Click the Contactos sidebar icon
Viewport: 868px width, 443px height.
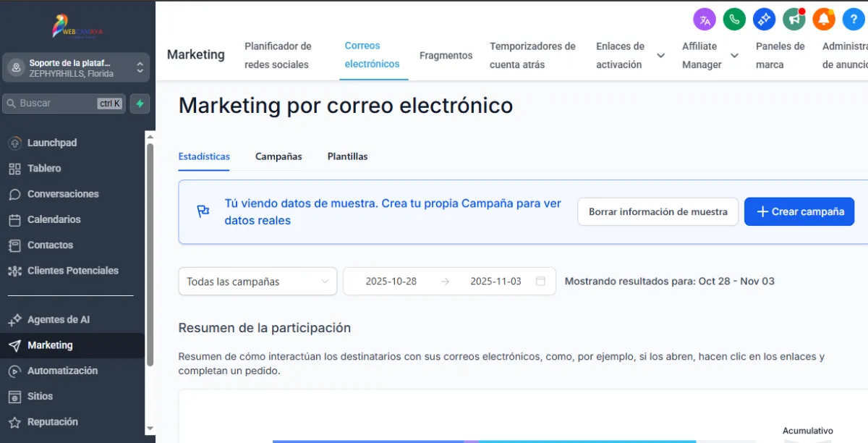point(14,245)
